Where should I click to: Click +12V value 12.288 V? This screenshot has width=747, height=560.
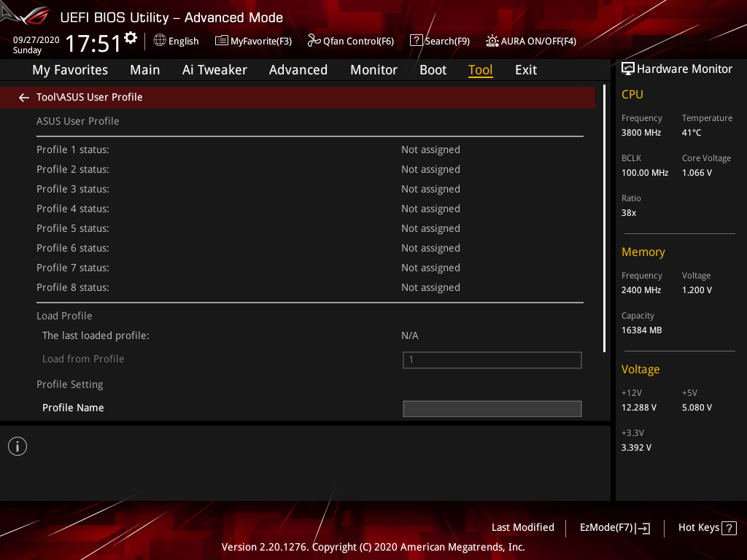639,408
